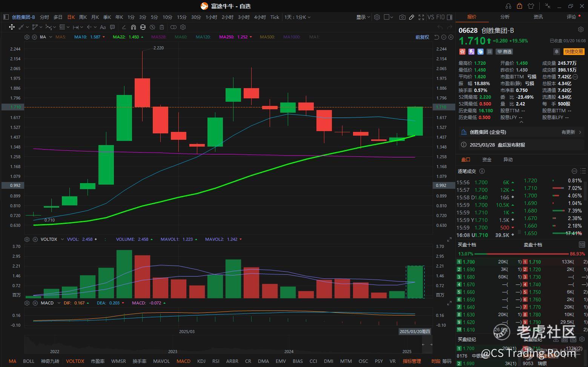
Task: Click the overlapping circles drawing icon
Action: pos(173,27)
